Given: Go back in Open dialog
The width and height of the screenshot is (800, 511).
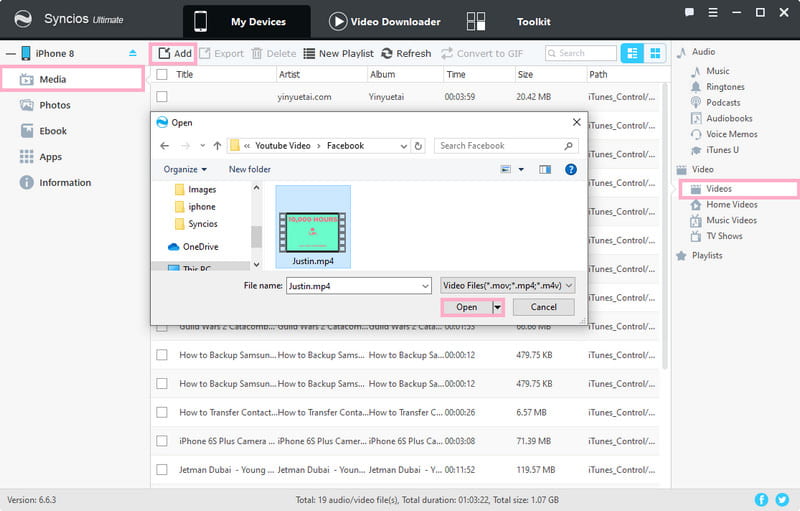Looking at the screenshot, I should (164, 146).
